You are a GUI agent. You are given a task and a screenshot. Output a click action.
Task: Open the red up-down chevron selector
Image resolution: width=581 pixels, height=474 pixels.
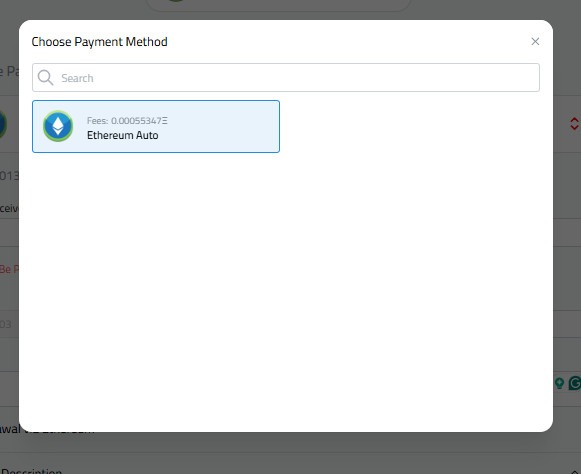pos(574,124)
